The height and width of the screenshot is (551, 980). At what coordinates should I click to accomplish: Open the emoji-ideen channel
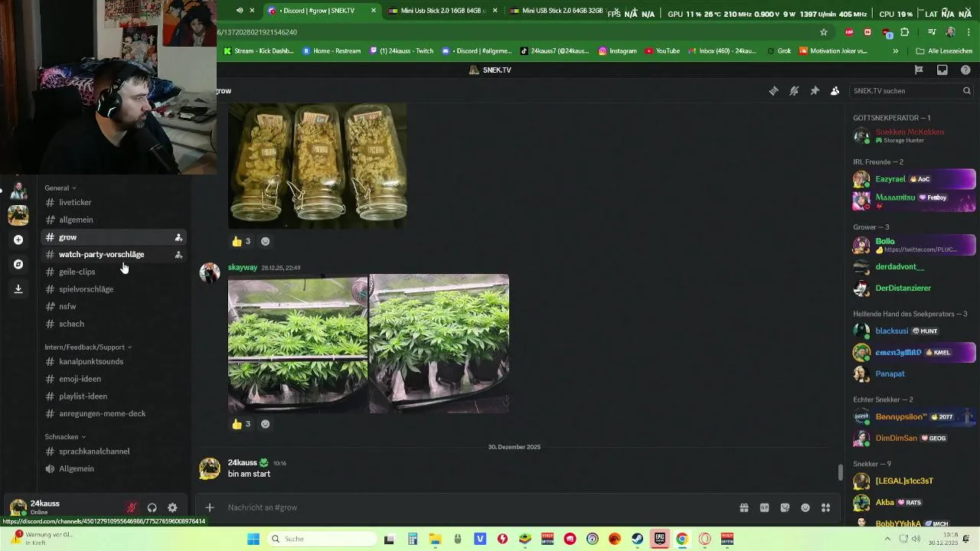pyautogui.click(x=113, y=379)
